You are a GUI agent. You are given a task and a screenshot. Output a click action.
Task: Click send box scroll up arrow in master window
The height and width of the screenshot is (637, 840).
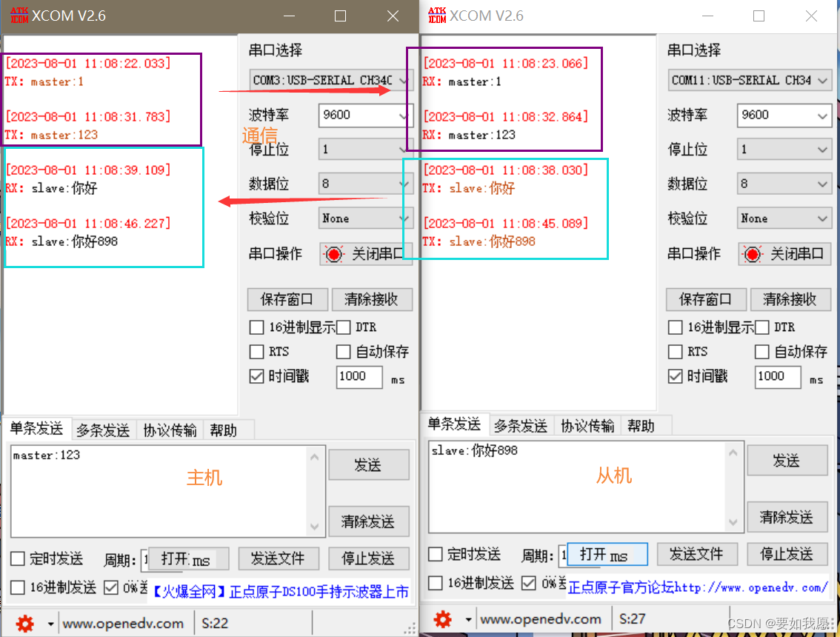pos(315,457)
